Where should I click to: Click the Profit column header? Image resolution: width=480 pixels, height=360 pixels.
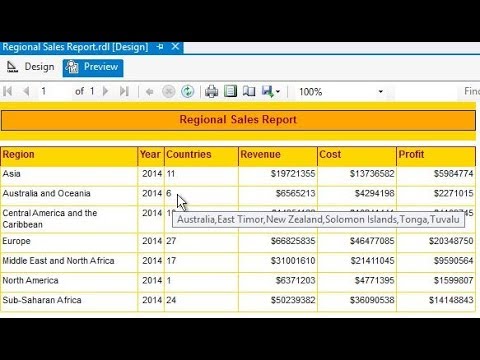tap(436, 155)
